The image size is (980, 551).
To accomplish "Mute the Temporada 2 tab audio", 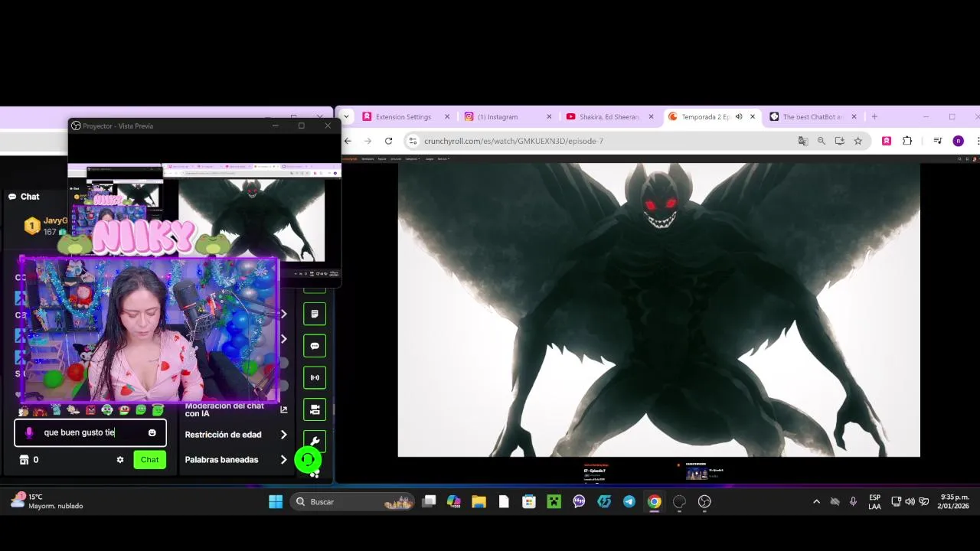I will [739, 117].
